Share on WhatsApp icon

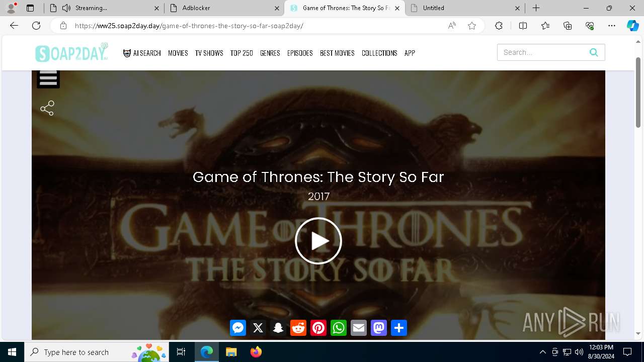point(339,328)
